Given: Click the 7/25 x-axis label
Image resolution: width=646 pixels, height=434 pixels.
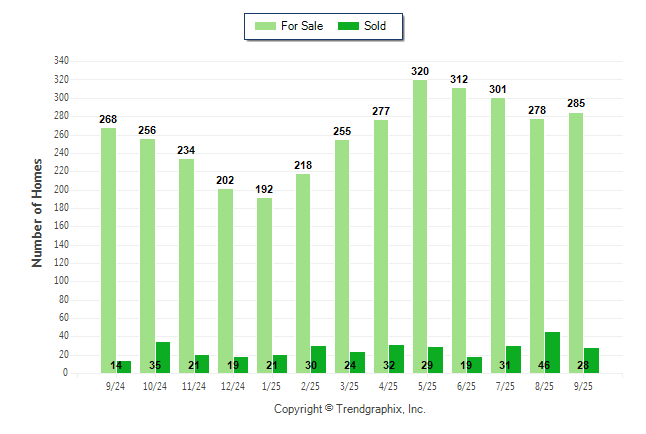Looking at the screenshot, I should click(505, 386).
